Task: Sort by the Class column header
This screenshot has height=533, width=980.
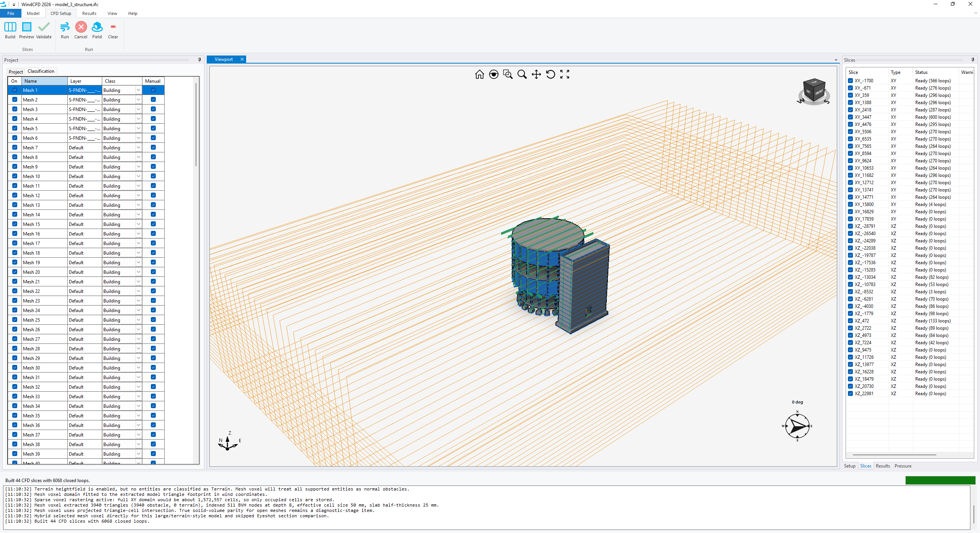Action: click(122, 81)
